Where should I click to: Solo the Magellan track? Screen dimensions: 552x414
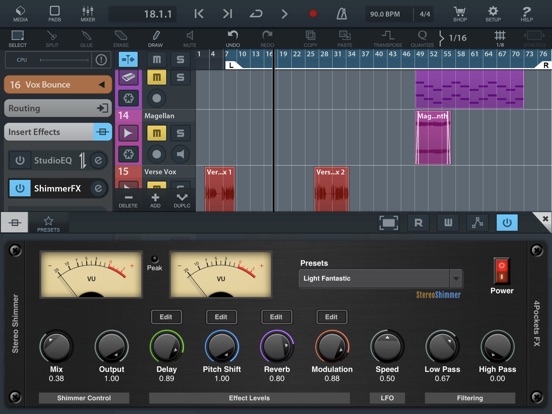coord(180,133)
